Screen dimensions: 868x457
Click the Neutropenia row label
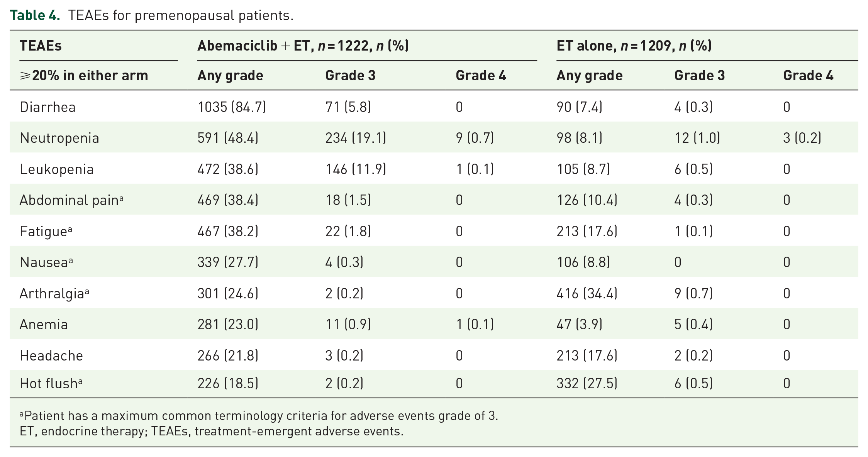59,138
